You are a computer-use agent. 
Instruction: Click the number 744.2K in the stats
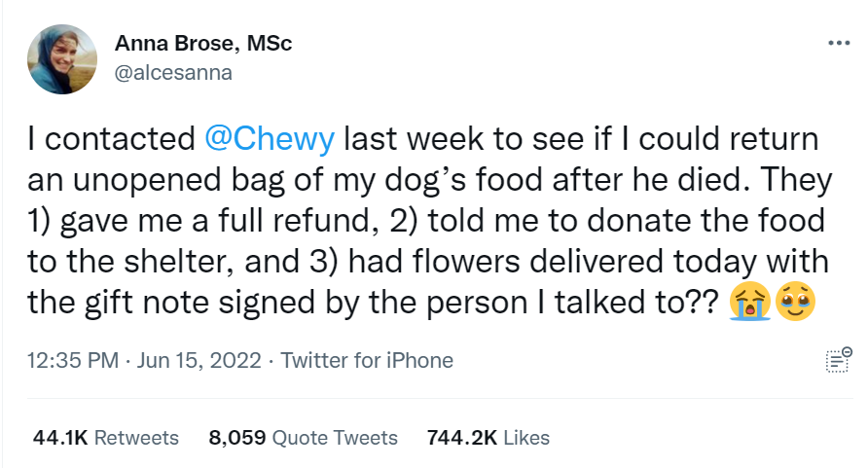[x=461, y=438]
